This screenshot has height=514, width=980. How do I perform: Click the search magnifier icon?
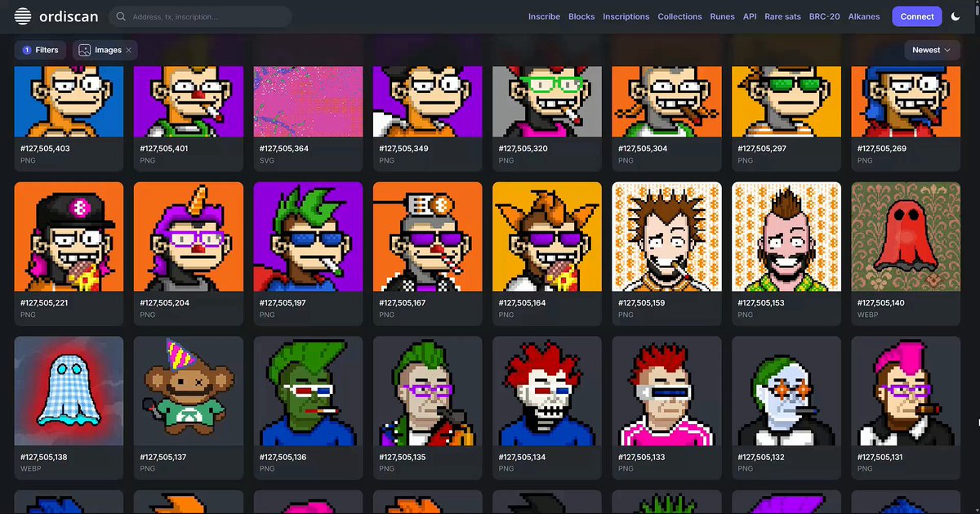point(122,16)
